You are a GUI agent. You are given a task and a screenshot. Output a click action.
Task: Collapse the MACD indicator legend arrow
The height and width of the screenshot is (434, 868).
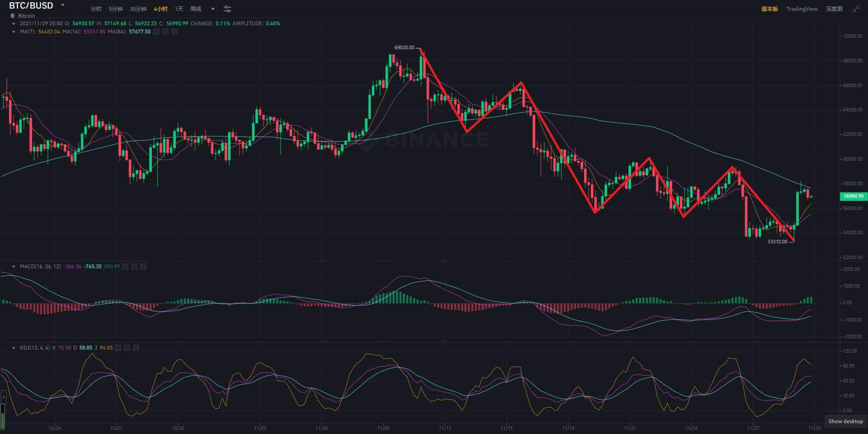(x=14, y=266)
